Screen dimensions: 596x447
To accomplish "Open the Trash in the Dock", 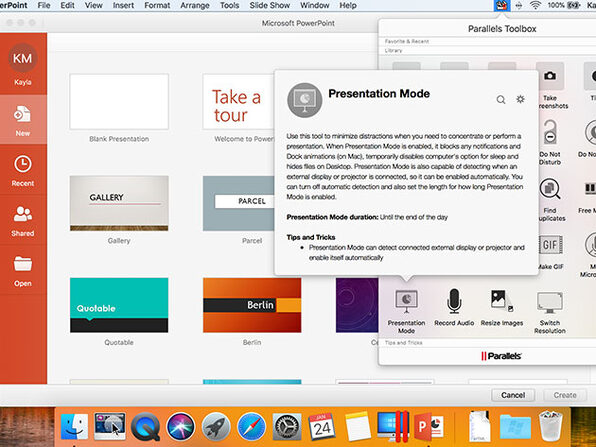I will pyautogui.click(x=550, y=426).
